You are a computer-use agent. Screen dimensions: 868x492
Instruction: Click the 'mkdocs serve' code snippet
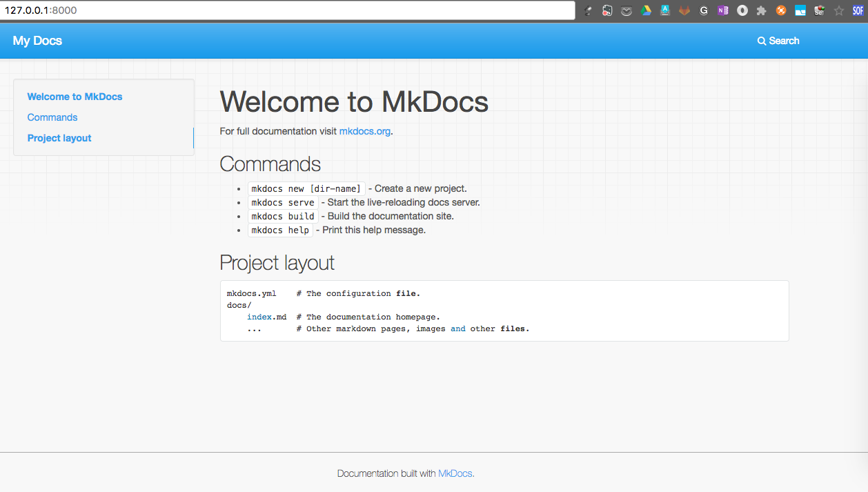(283, 202)
